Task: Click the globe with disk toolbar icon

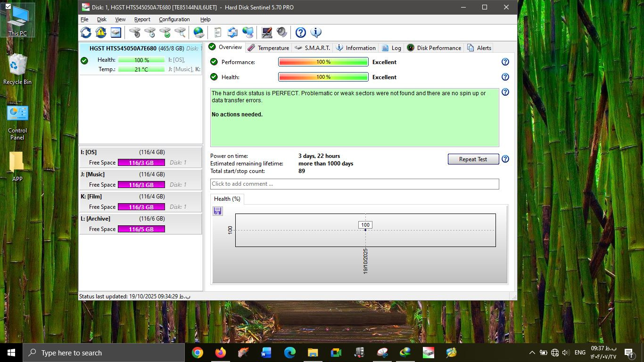Action: click(199, 33)
